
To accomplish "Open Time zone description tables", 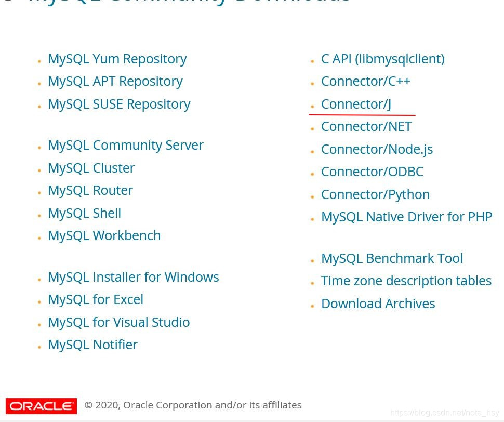I will (406, 281).
